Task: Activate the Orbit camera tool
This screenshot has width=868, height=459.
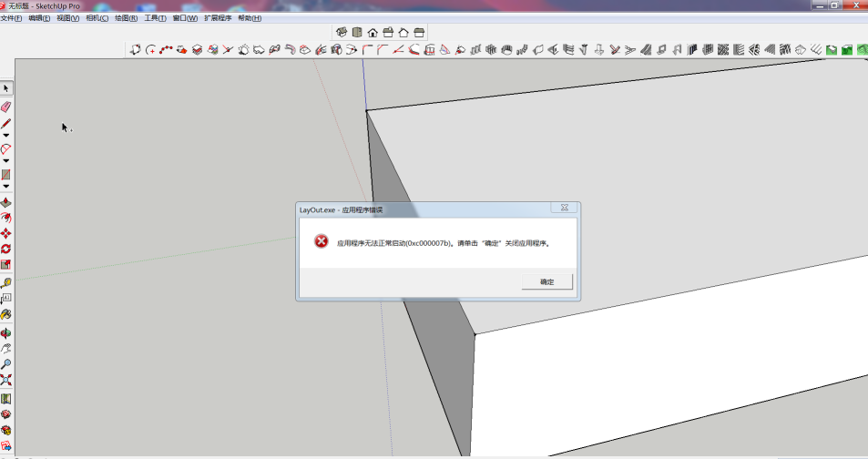Action: coord(6,332)
